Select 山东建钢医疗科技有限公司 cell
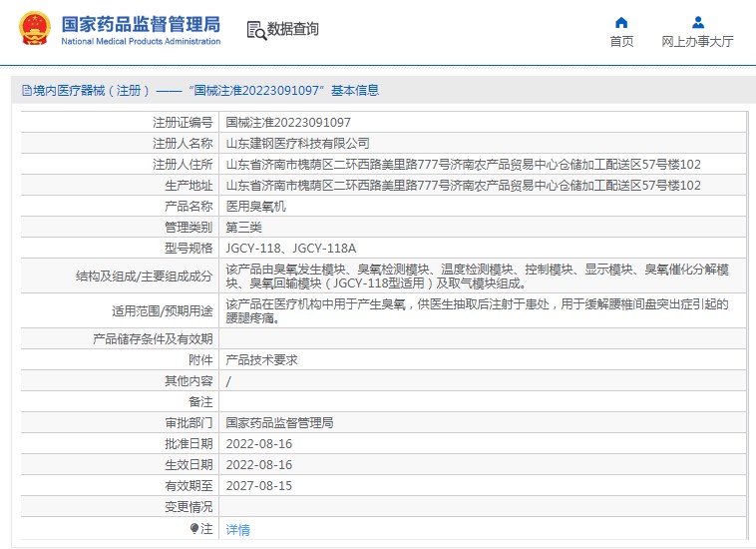Screen dimensions: 756x549 point(298,144)
